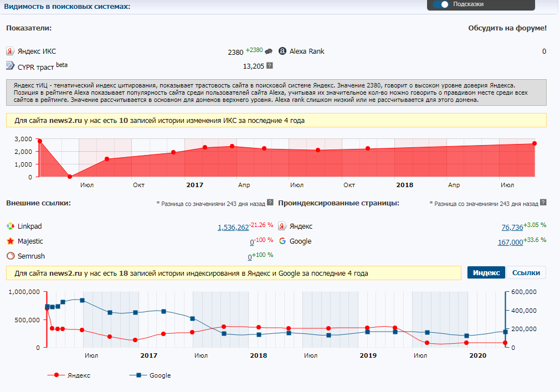Click the Alexa Rank value 0
This screenshot has height=392, width=560.
pyautogui.click(x=544, y=51)
